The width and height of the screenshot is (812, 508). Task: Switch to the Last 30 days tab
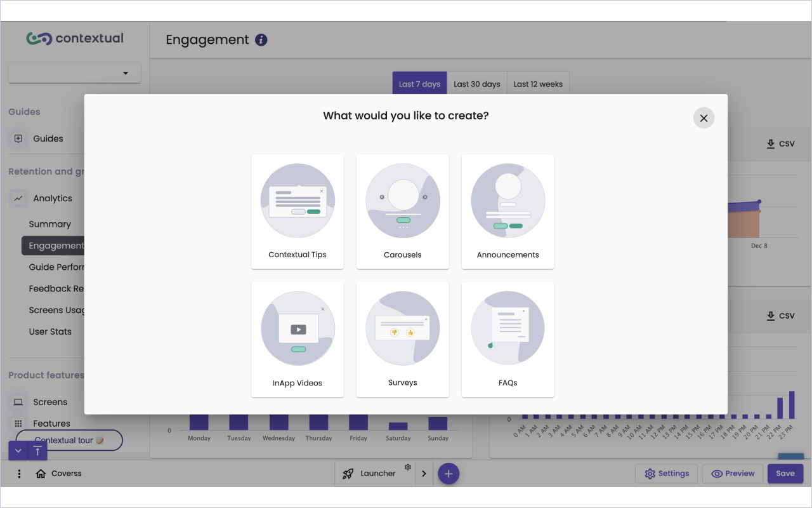(477, 84)
